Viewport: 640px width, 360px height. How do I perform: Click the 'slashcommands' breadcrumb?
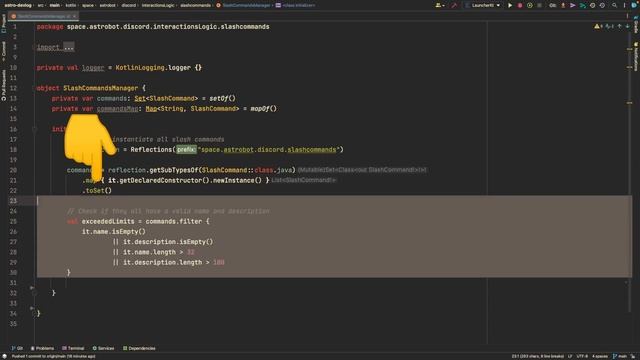coord(196,5)
